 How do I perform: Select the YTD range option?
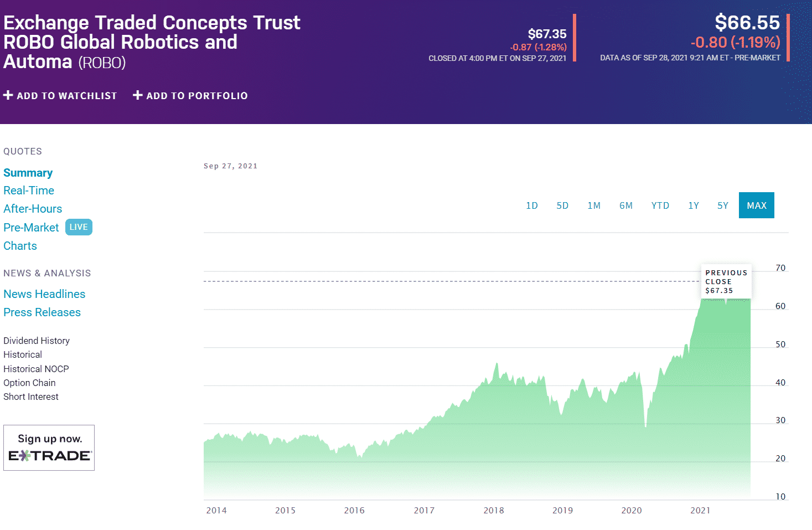(x=660, y=205)
